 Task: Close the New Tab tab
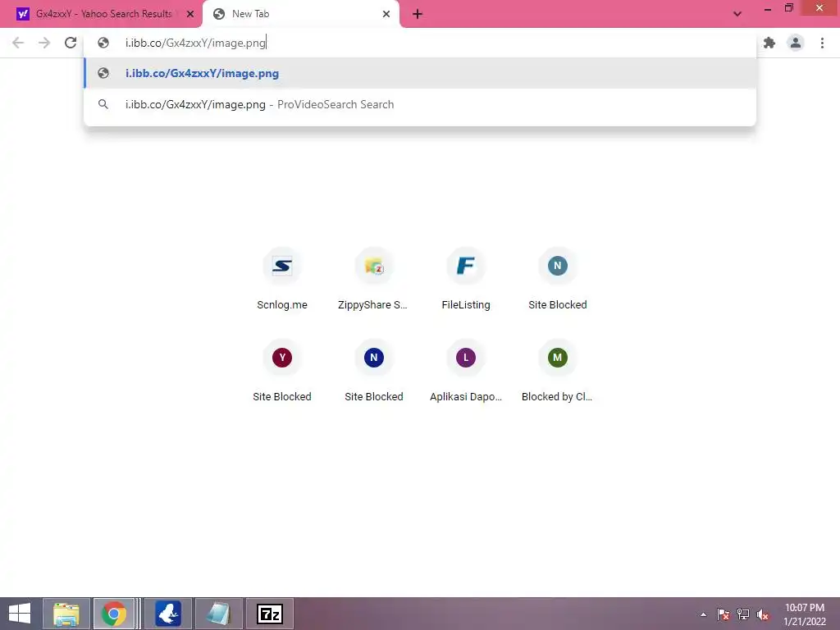pos(386,14)
